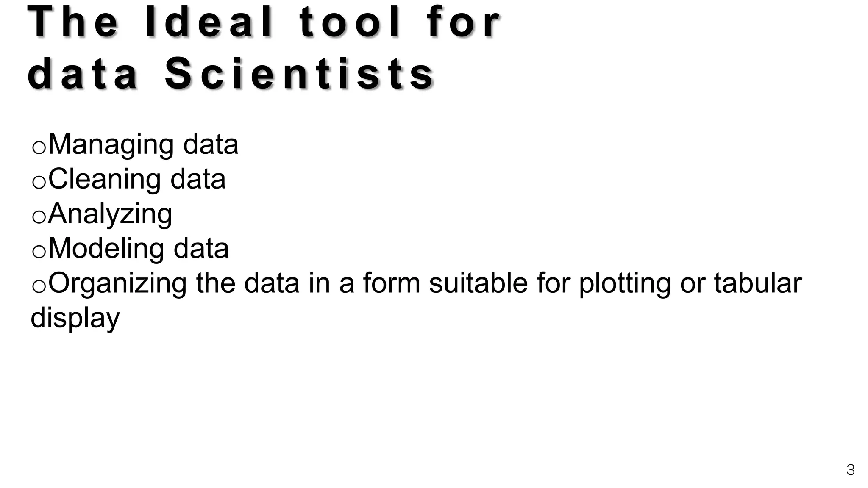Select the 'data Scientists' title line
This screenshot has width=868, height=488.
coord(230,73)
